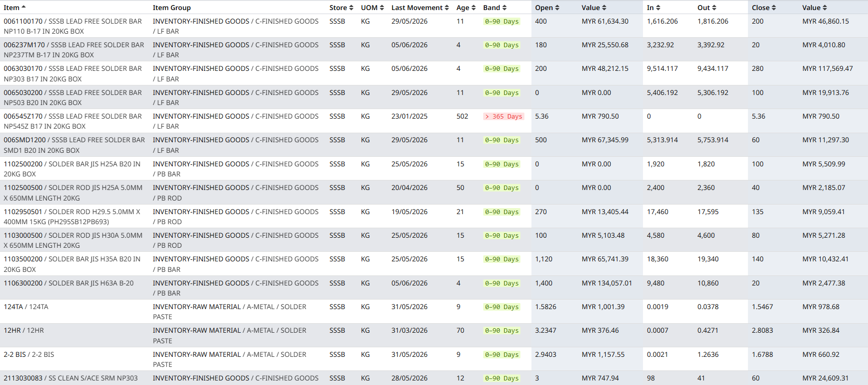
Task: Click 0-90 Days badge for 124TA row
Action: 502,307
